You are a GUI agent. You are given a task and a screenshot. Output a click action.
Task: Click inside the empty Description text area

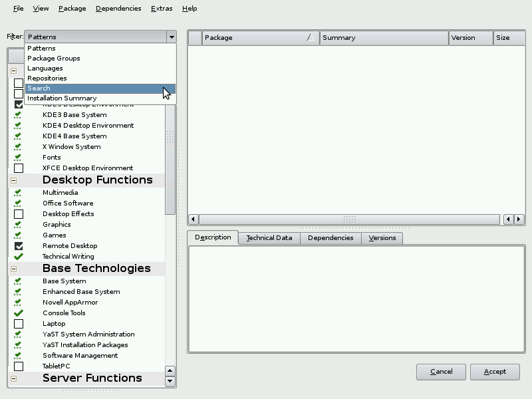pos(356,299)
